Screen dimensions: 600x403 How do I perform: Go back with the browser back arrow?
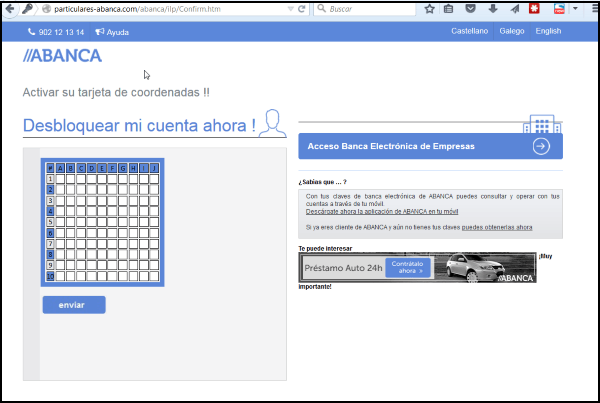pos(10,8)
